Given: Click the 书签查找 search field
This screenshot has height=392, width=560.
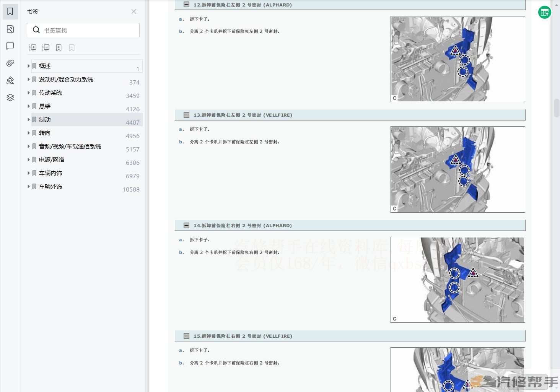Looking at the screenshot, I should (88, 30).
